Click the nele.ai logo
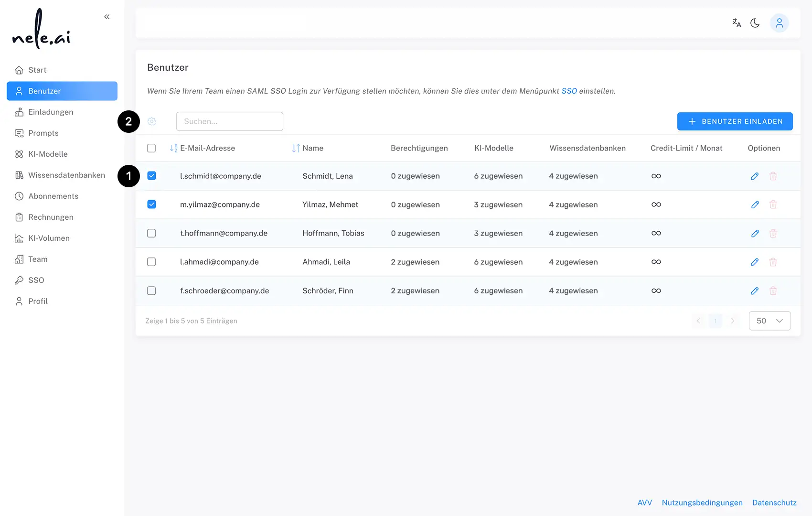The height and width of the screenshot is (516, 812). [x=41, y=29]
